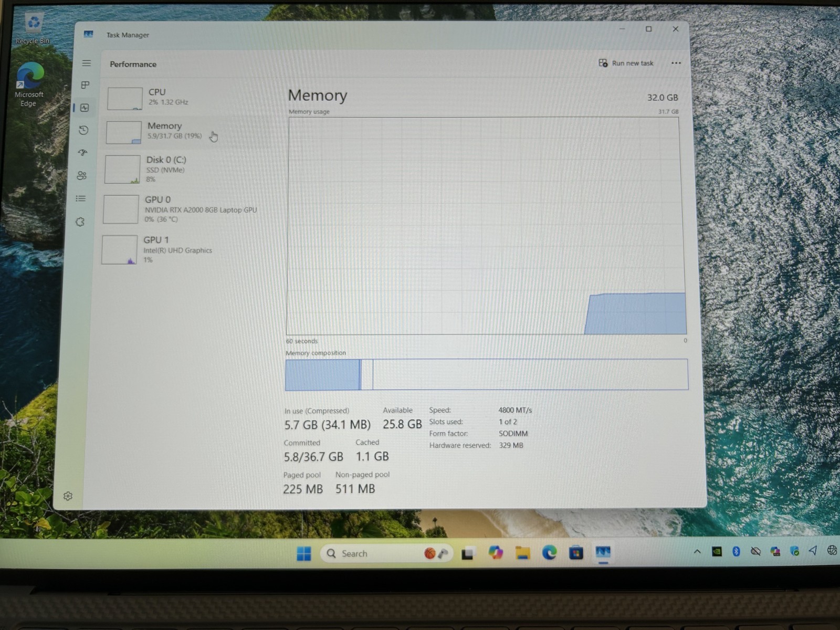The height and width of the screenshot is (630, 840).
Task: Click the Form factor value SODIMM
Action: coord(513,434)
